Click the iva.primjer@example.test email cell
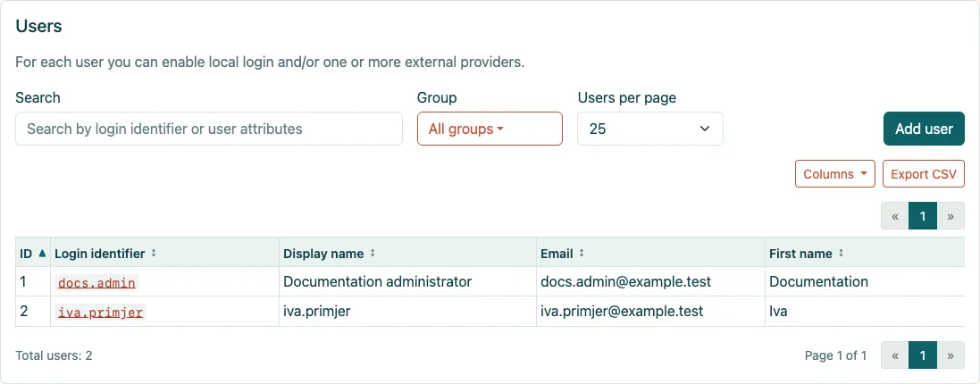This screenshot has height=384, width=980. point(650,311)
